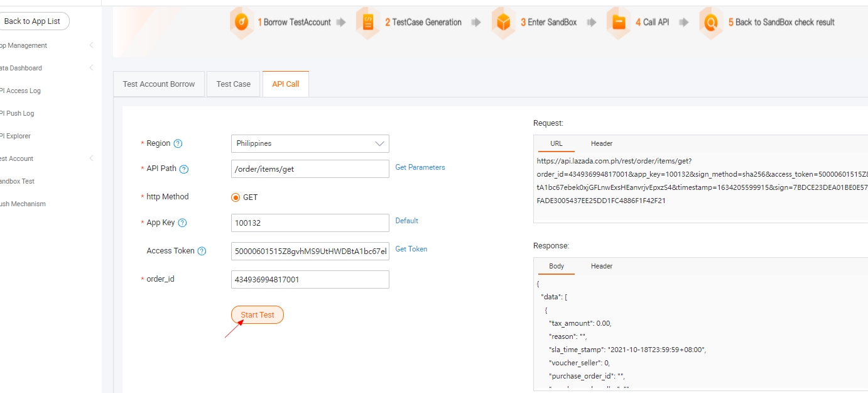Switch to the Test Case tab
This screenshot has width=868, height=393.
[233, 84]
